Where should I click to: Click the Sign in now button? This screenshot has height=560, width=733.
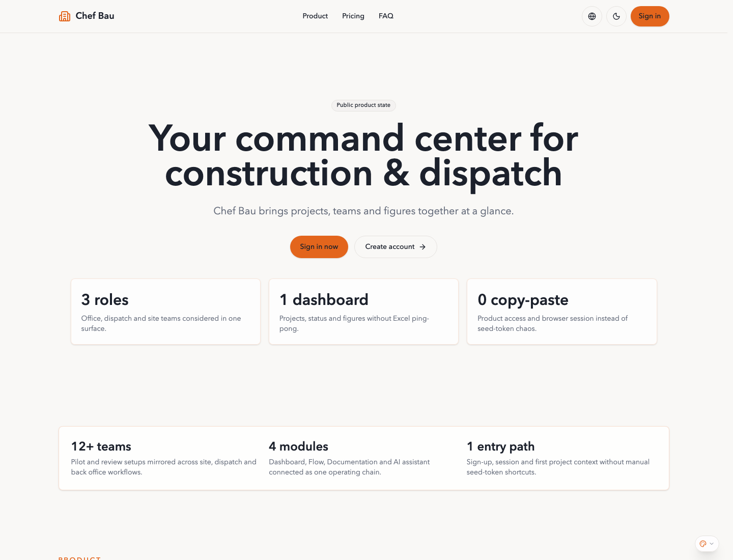pos(319,247)
